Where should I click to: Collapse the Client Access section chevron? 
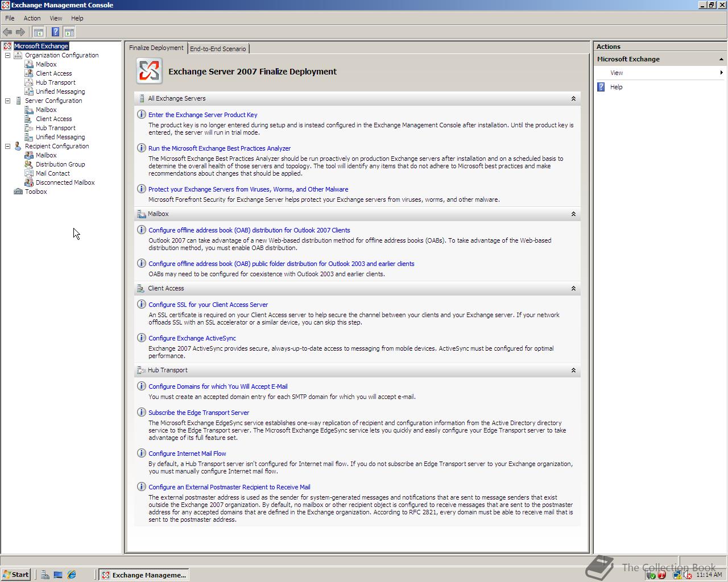tap(573, 288)
